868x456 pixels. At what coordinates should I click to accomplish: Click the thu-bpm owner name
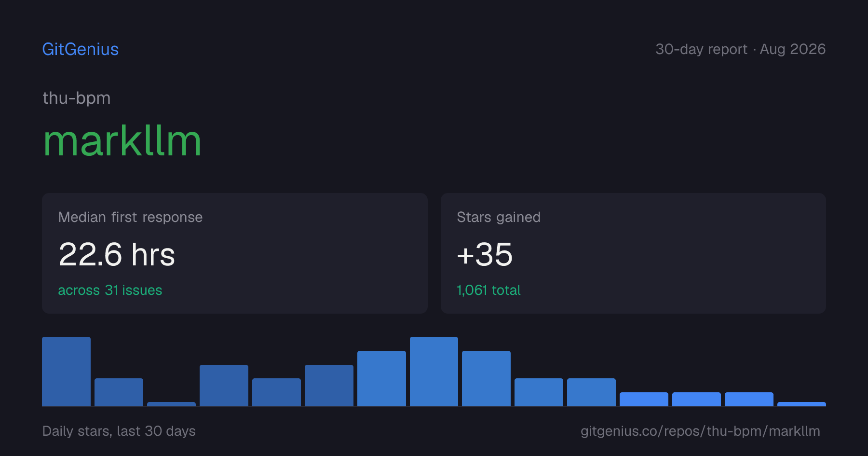(x=77, y=98)
